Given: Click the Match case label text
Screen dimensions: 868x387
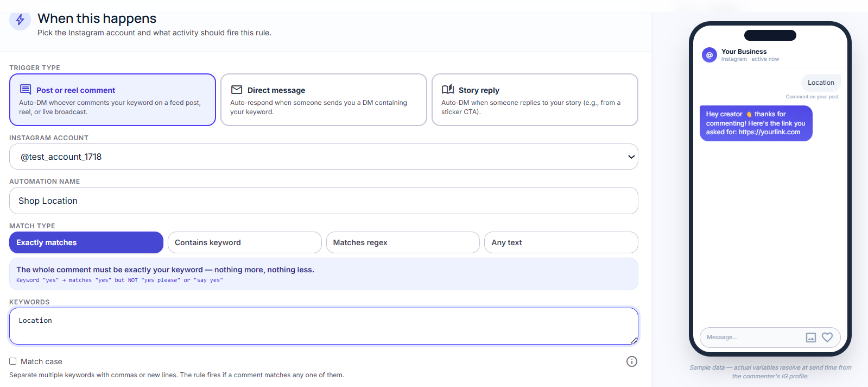Looking at the screenshot, I should (41, 361).
